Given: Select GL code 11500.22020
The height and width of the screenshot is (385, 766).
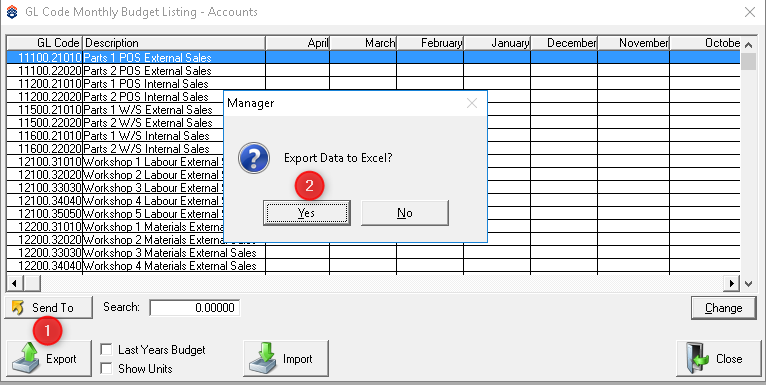Looking at the screenshot, I should pos(49,123).
